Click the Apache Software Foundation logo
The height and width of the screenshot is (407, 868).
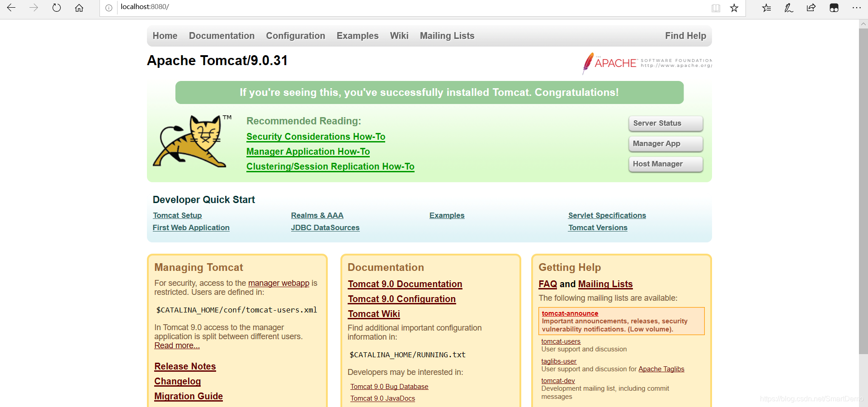click(x=647, y=63)
